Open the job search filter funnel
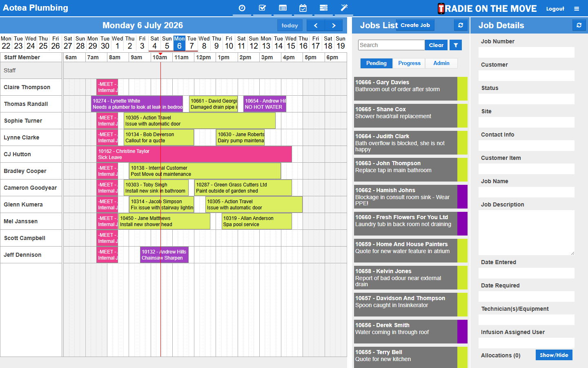 pos(456,45)
